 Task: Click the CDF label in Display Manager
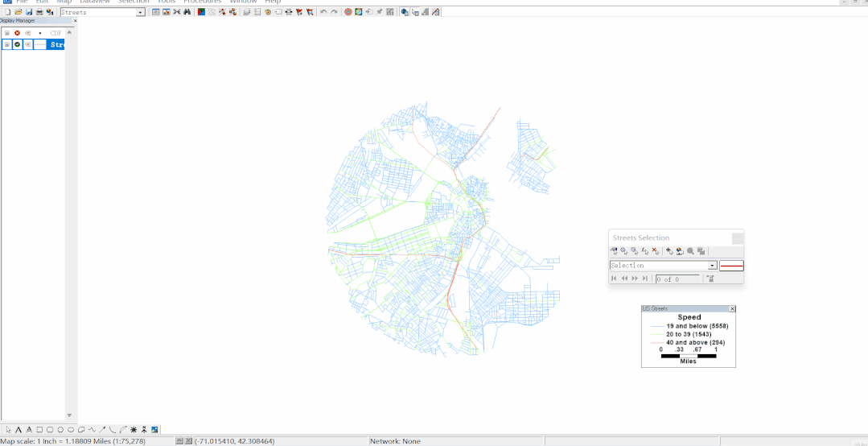[56, 33]
